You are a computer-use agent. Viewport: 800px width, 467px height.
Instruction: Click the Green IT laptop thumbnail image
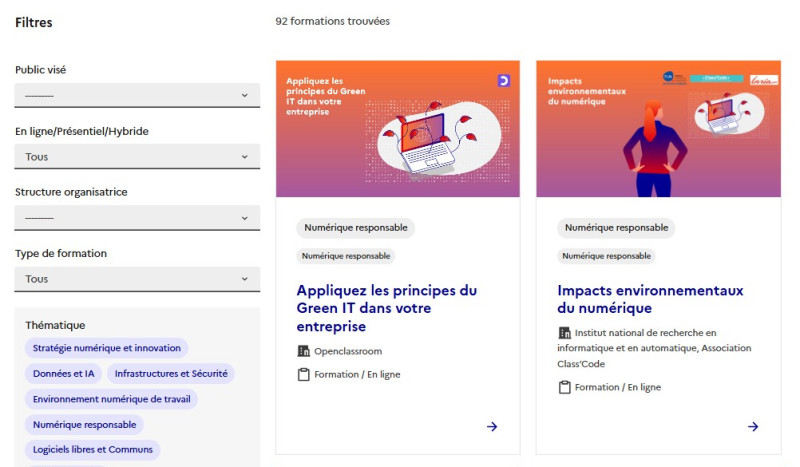[398, 129]
